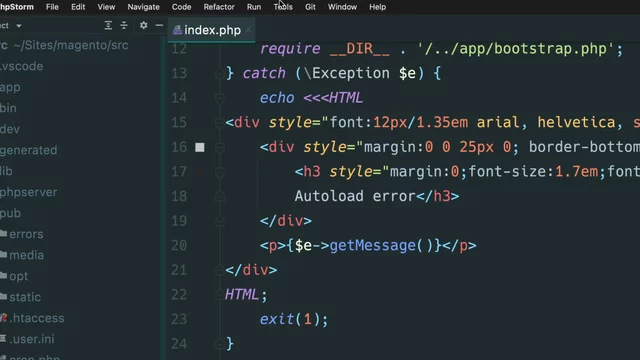Image resolution: width=640 pixels, height=360 pixels.
Task: Open the Tools menu
Action: (283, 7)
